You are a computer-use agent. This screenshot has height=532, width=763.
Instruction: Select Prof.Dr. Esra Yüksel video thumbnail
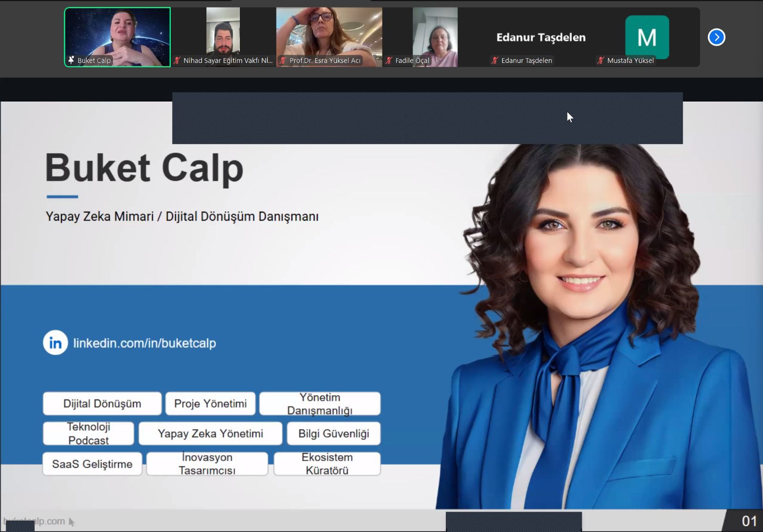pyautogui.click(x=329, y=37)
